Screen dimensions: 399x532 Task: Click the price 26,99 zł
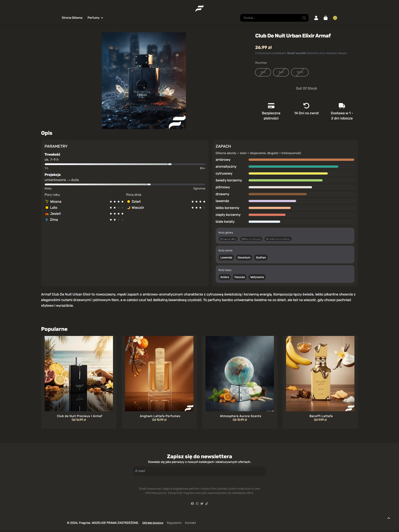click(263, 47)
